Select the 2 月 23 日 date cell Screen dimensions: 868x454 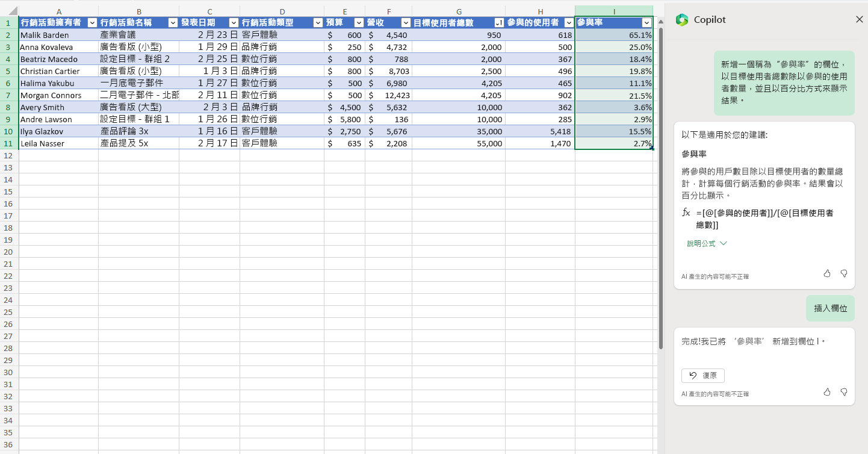(x=209, y=35)
